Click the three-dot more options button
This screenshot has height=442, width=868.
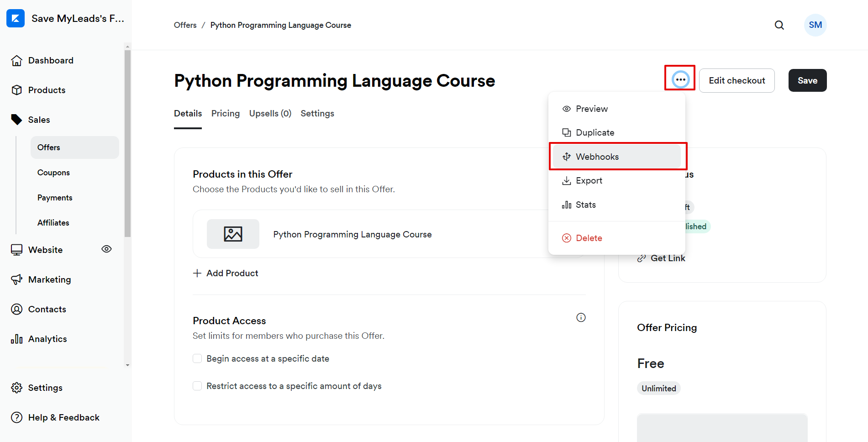click(680, 79)
